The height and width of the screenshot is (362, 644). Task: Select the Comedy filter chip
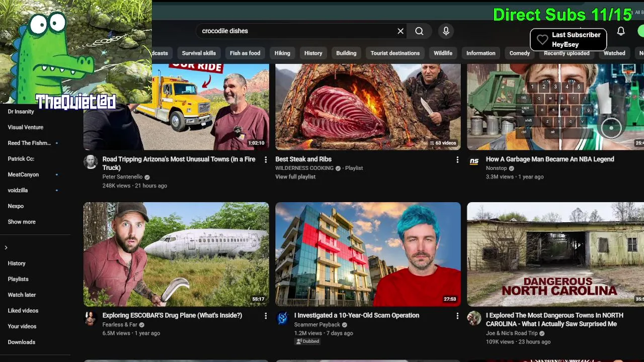(x=519, y=53)
